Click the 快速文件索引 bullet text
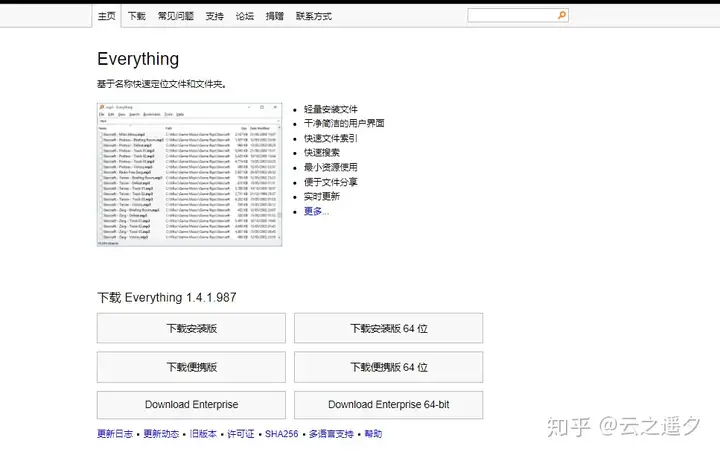 tap(331, 138)
